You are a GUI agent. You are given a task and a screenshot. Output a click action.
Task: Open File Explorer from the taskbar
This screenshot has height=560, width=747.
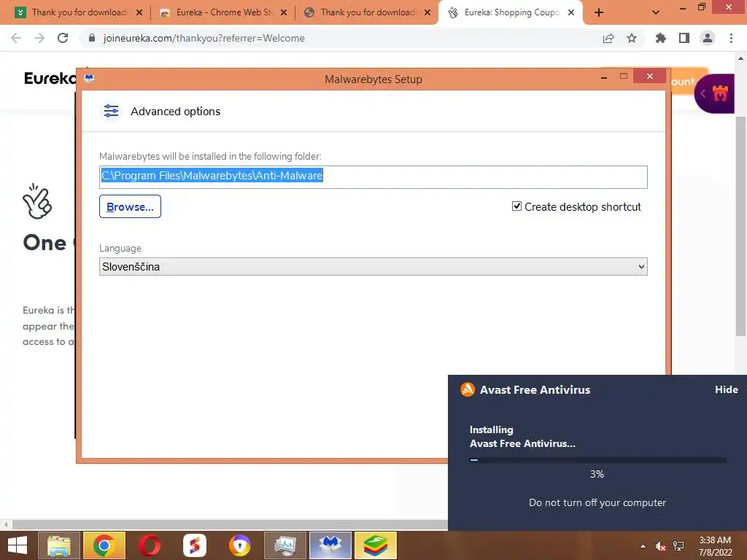pos(58,545)
